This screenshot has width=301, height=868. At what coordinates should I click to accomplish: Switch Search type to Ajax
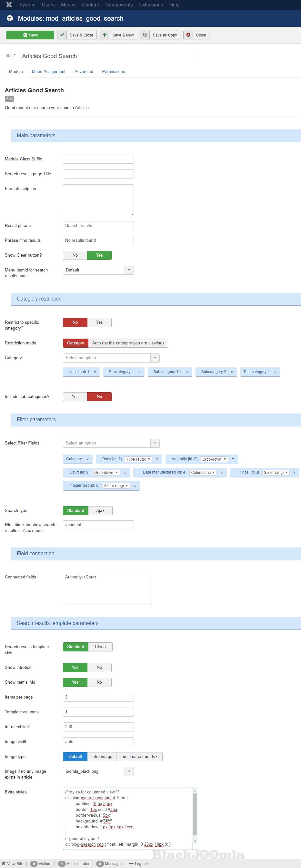pos(100,510)
